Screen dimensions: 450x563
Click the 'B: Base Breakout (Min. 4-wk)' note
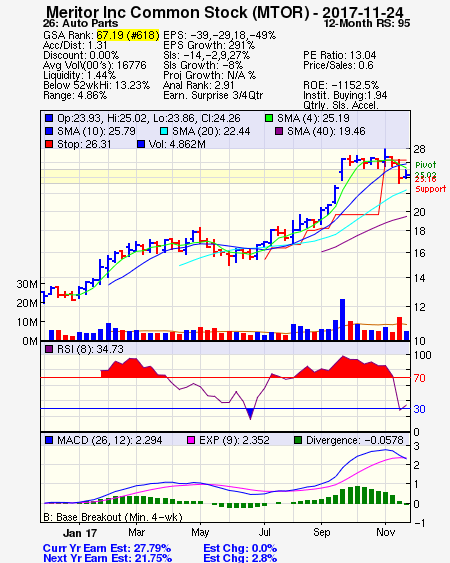pos(113,517)
